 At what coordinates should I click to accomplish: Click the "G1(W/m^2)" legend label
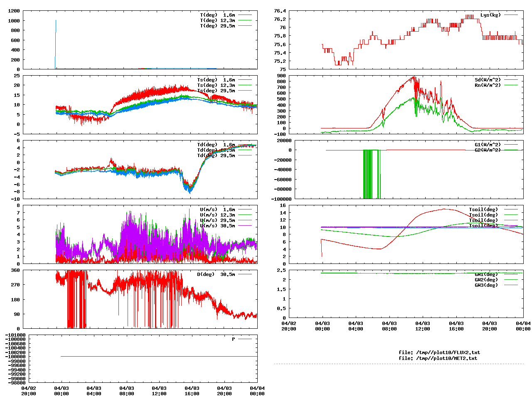point(488,145)
